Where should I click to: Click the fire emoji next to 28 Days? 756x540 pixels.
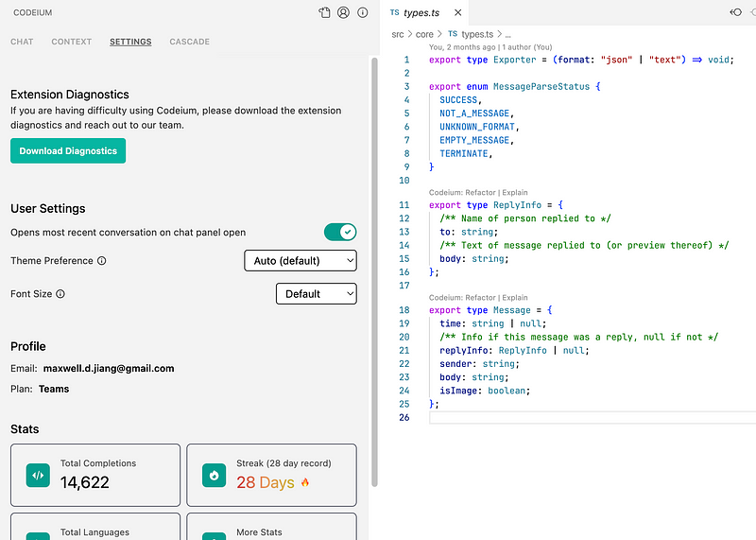(x=304, y=482)
